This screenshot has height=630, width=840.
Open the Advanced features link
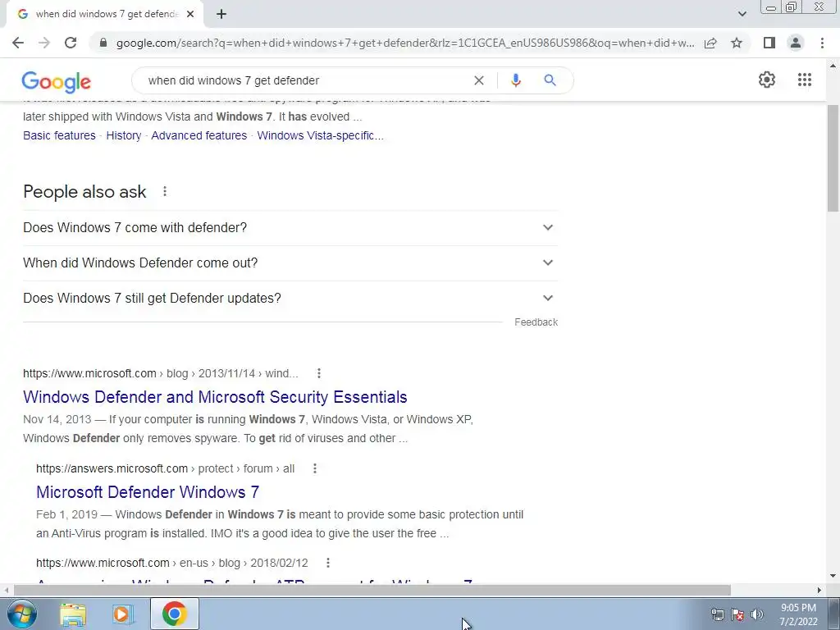199,135
